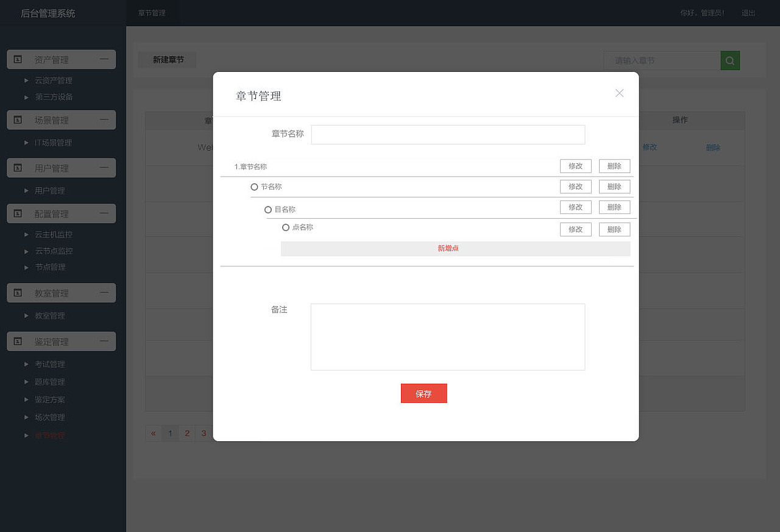780x532 pixels.
Task: Open the 章节管理 top tab
Action: click(152, 13)
